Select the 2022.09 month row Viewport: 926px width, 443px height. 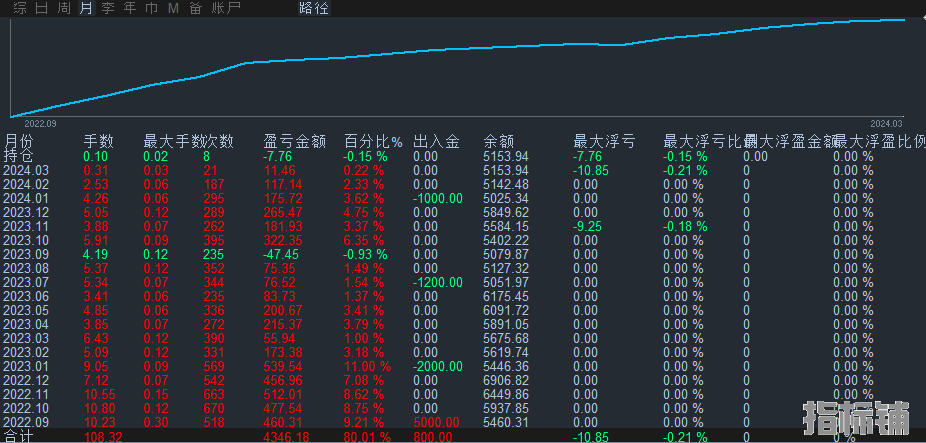click(x=27, y=422)
